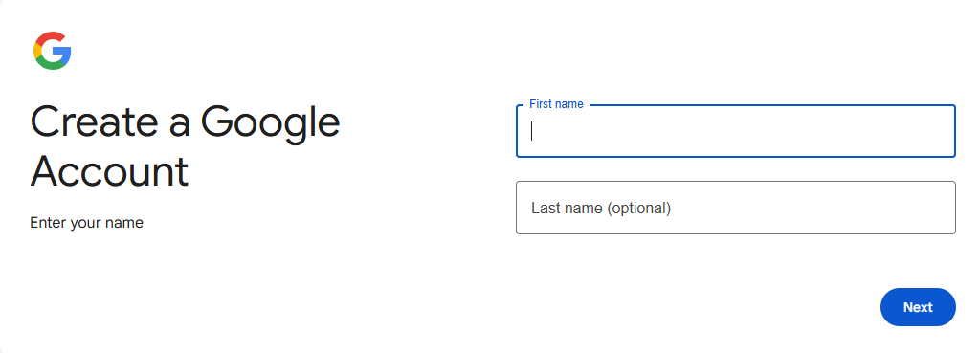Place cursor at the First name caret

coord(532,131)
